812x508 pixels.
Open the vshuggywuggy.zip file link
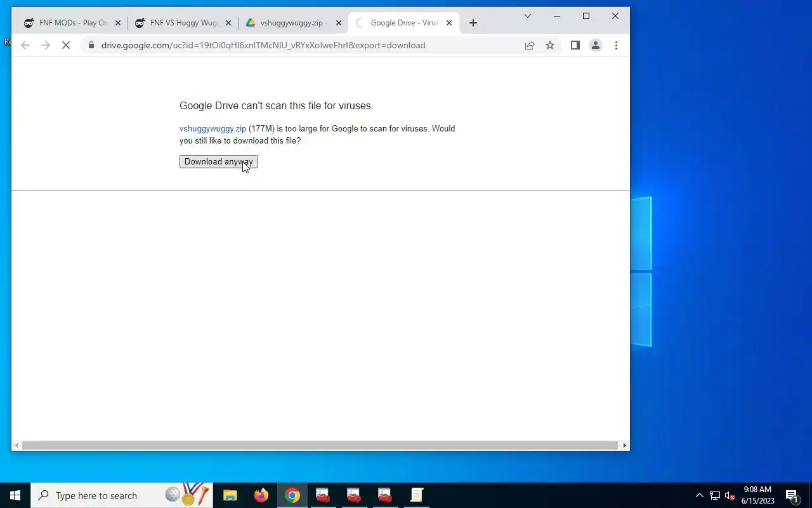(213, 129)
